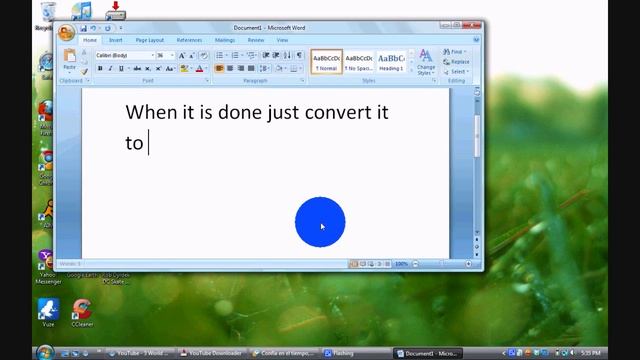Apply the Heading 1 style

pos(391,62)
